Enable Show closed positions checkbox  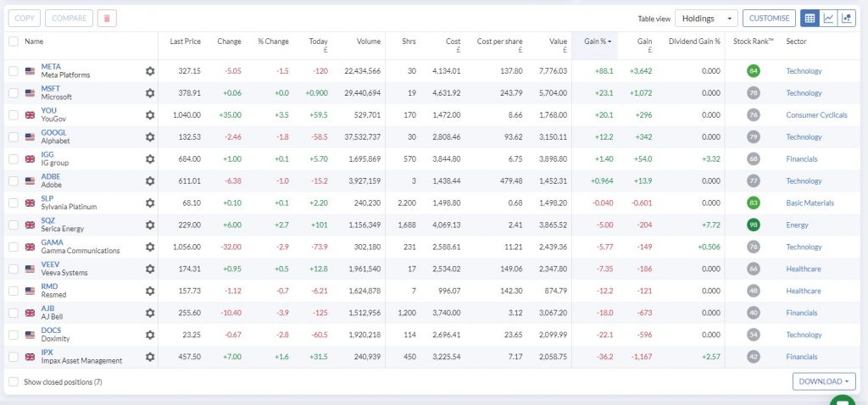point(13,382)
